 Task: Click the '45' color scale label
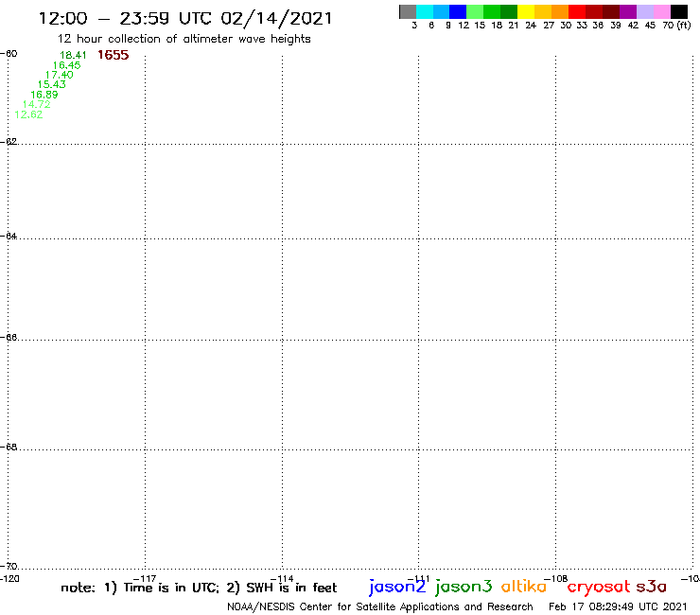tap(650, 26)
